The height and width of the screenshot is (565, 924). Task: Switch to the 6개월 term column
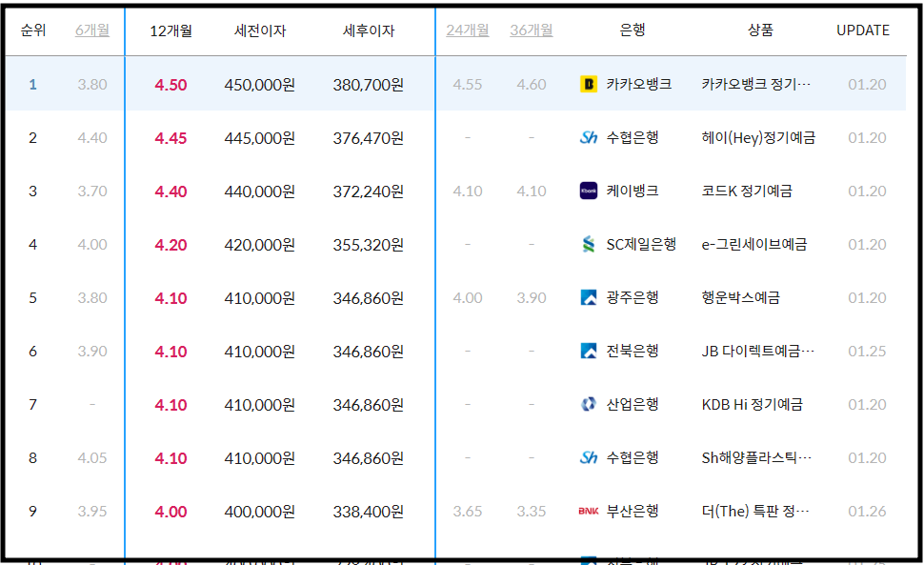[92, 30]
